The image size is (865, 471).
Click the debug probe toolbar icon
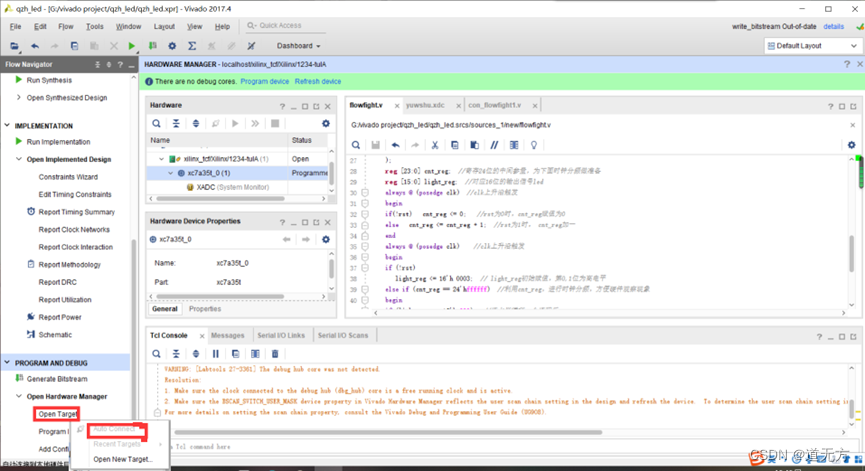click(x=251, y=46)
